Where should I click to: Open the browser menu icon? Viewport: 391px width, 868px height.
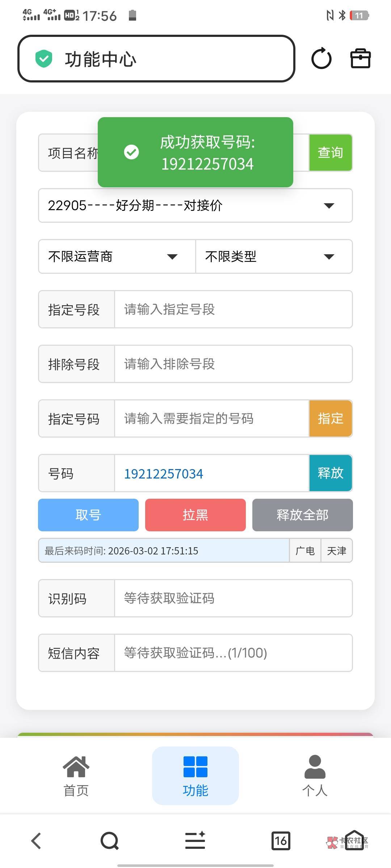click(195, 841)
